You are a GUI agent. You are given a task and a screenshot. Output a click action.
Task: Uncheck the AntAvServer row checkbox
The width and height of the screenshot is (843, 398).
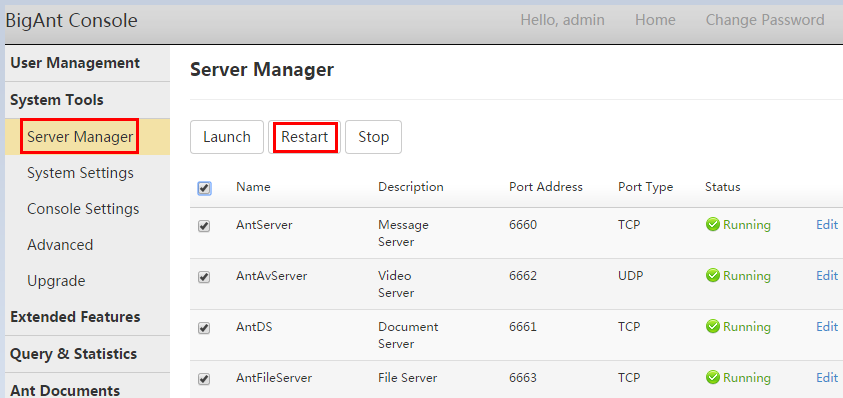pyautogui.click(x=204, y=277)
